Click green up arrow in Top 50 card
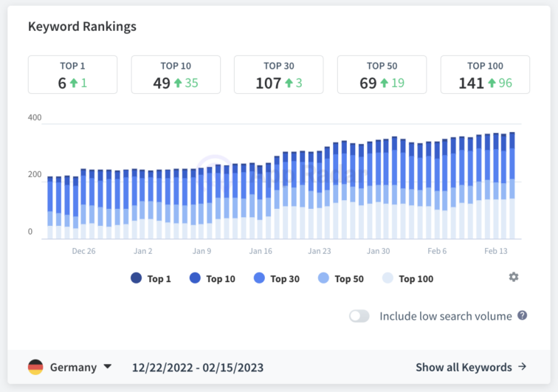Image resolution: width=558 pixels, height=392 pixels. (x=384, y=83)
